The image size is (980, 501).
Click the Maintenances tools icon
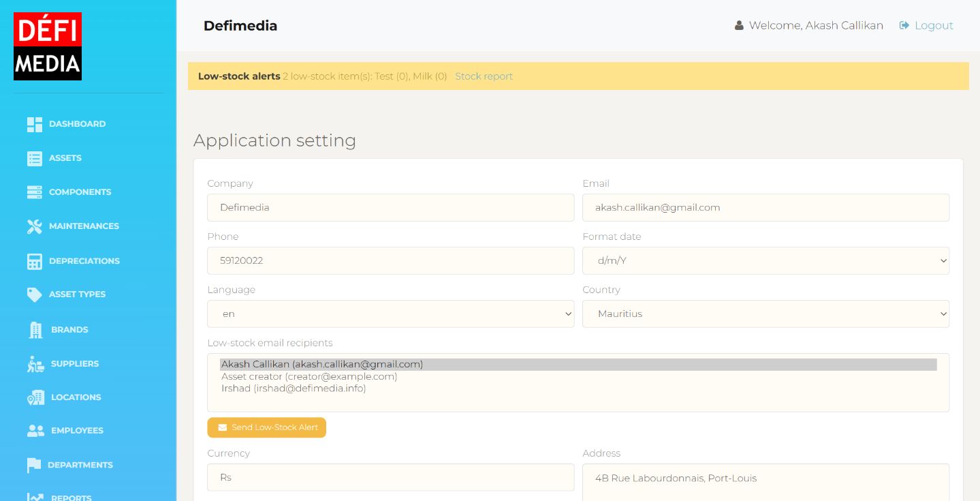35,226
